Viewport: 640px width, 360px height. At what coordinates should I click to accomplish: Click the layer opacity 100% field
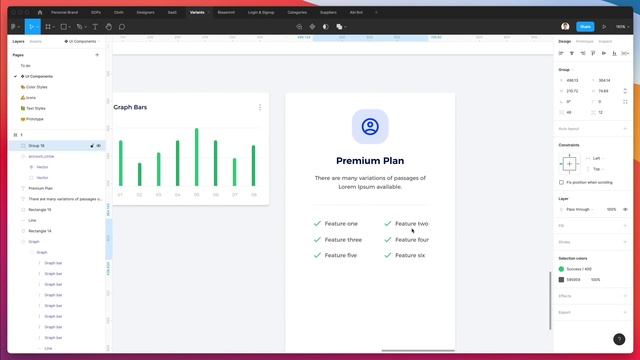tap(611, 209)
